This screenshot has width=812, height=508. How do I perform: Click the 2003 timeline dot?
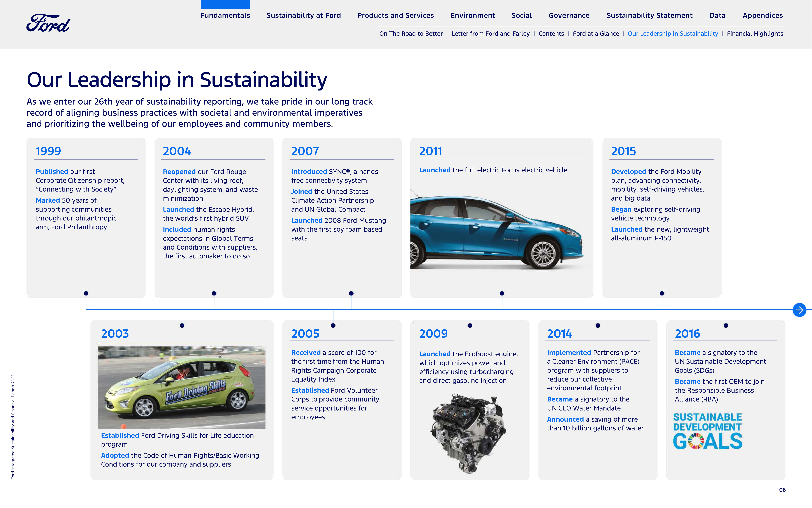182,325
